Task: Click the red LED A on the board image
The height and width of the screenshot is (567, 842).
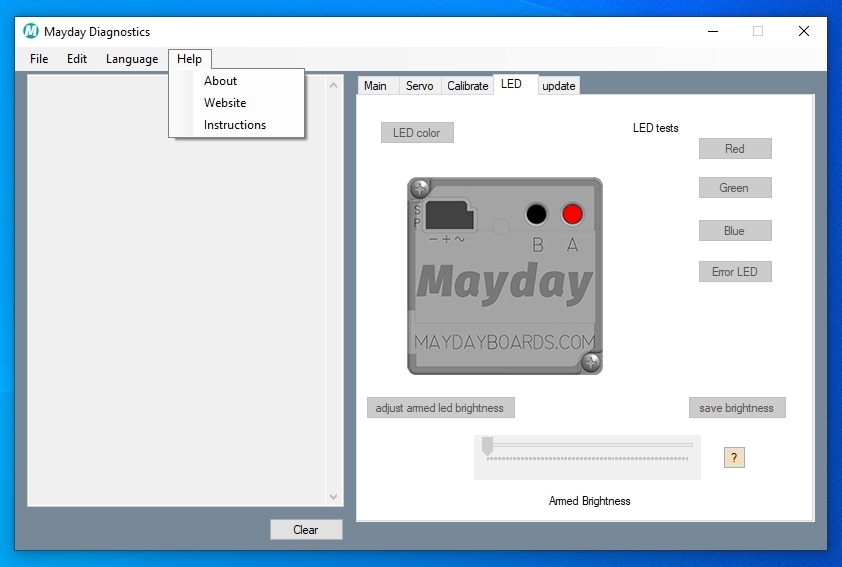Action: click(572, 214)
